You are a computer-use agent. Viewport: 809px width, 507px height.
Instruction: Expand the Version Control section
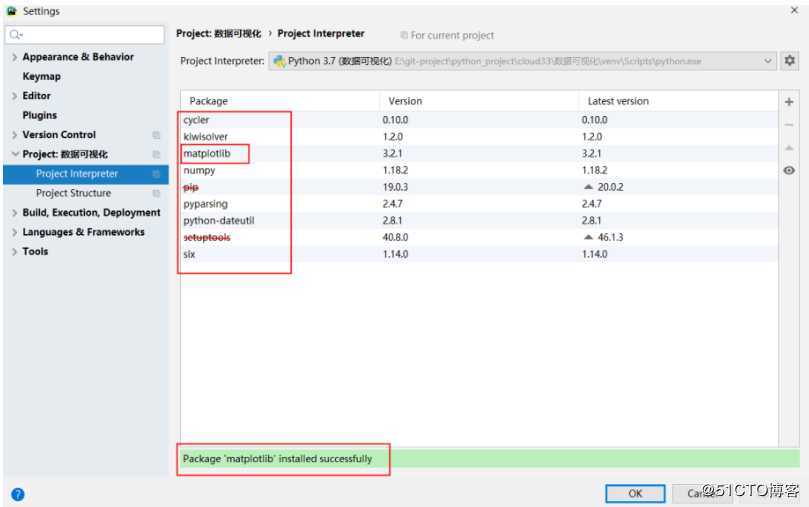pyautogui.click(x=14, y=135)
